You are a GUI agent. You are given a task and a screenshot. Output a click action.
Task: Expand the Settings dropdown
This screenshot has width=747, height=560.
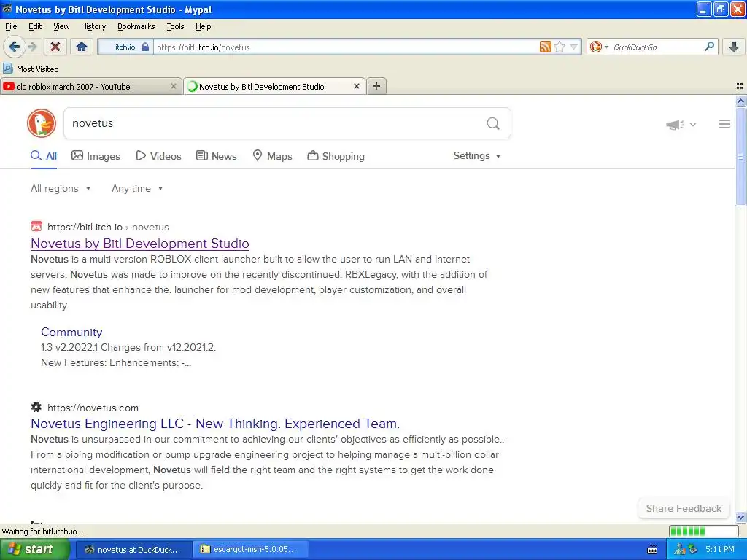[x=477, y=156]
